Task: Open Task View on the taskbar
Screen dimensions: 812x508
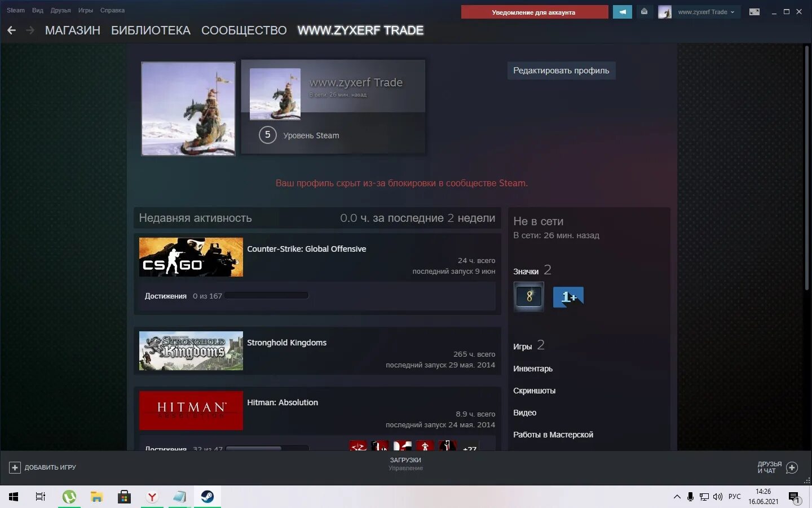Action: tap(41, 497)
